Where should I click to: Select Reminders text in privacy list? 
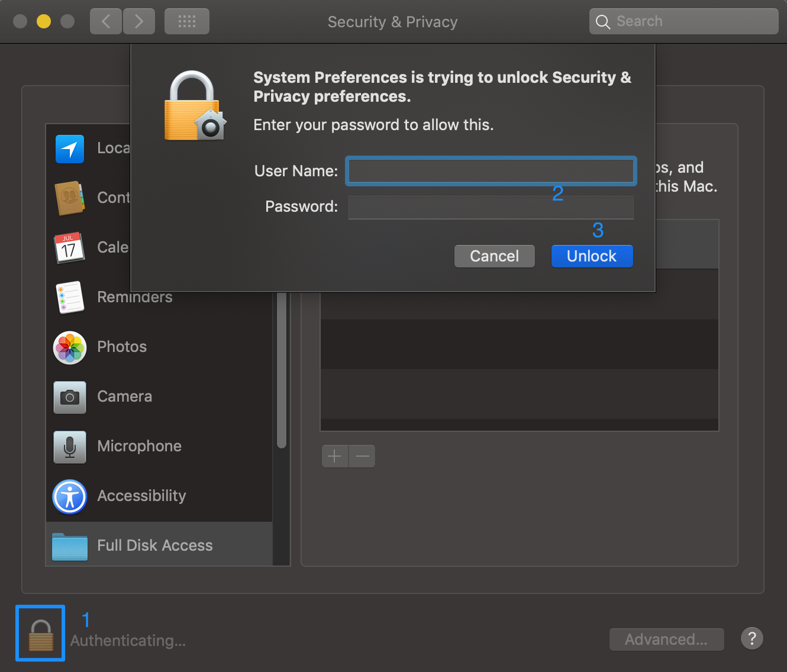point(135,297)
